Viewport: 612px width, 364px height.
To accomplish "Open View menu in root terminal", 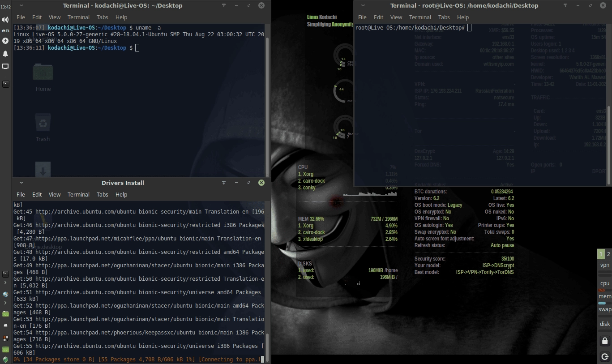I will (396, 17).
